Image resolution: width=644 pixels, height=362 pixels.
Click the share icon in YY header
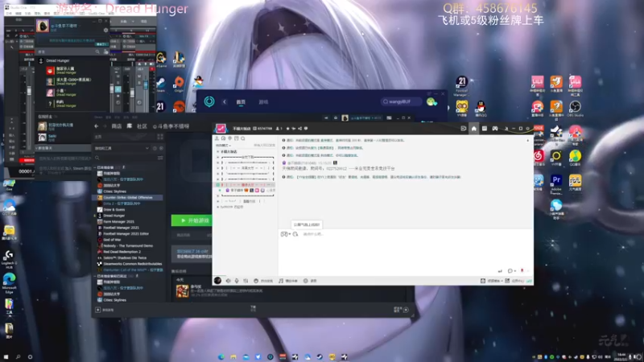[299, 129]
